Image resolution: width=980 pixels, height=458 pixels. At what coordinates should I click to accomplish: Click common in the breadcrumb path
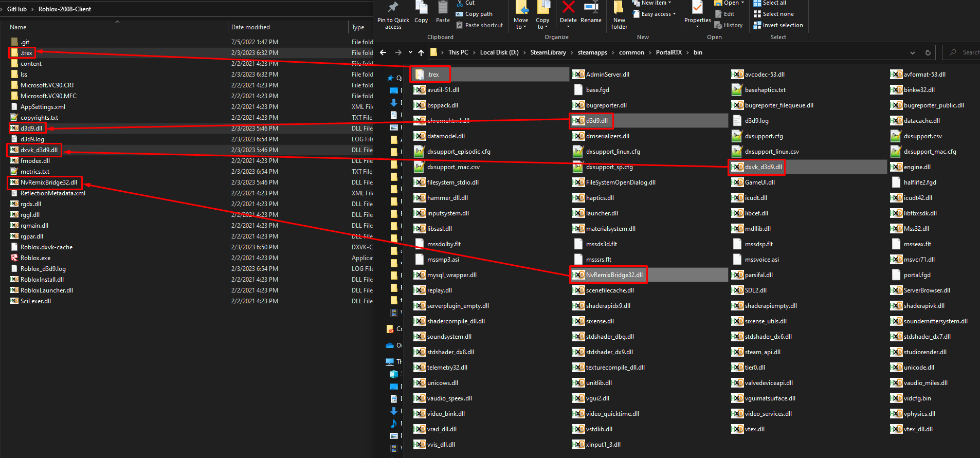pos(631,52)
